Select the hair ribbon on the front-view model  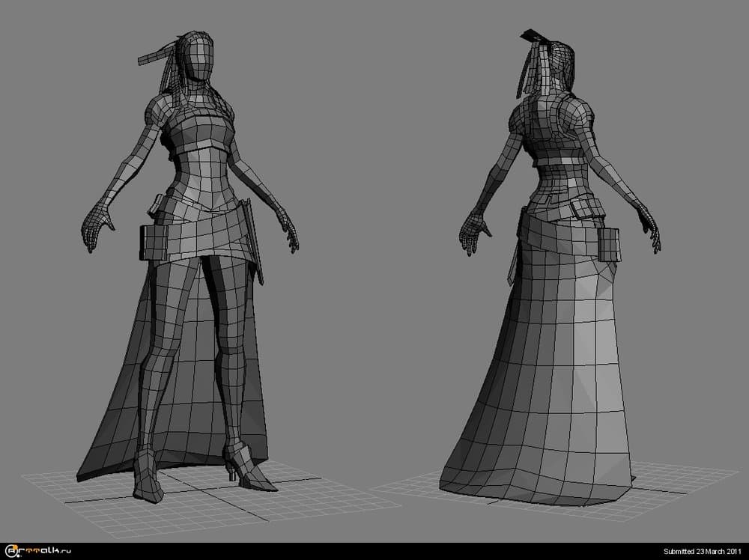click(156, 57)
